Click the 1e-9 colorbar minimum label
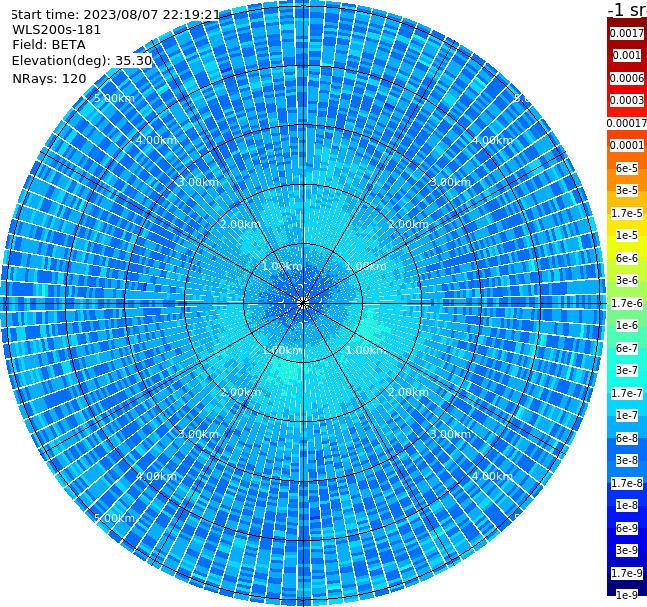The image size is (647, 607). tap(627, 595)
